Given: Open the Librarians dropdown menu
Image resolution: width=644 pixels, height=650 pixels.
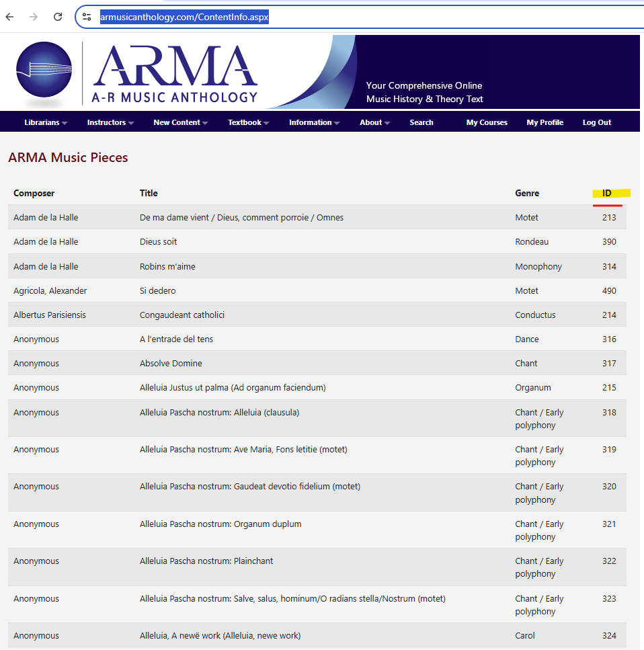Looking at the screenshot, I should click(x=46, y=122).
